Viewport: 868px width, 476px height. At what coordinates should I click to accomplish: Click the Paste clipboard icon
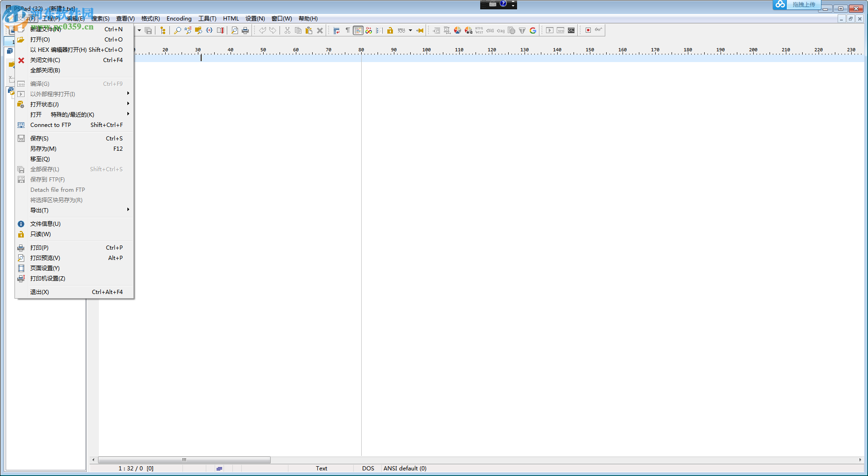pyautogui.click(x=309, y=31)
